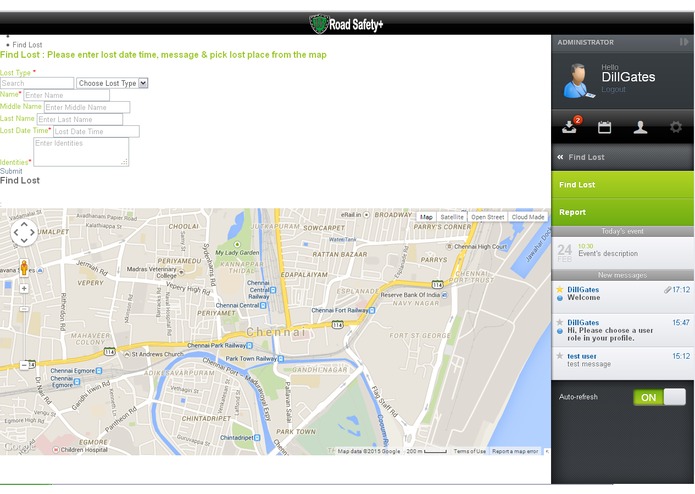Open the settings gear icon
Viewport: 695px width, 494px height.
[675, 127]
